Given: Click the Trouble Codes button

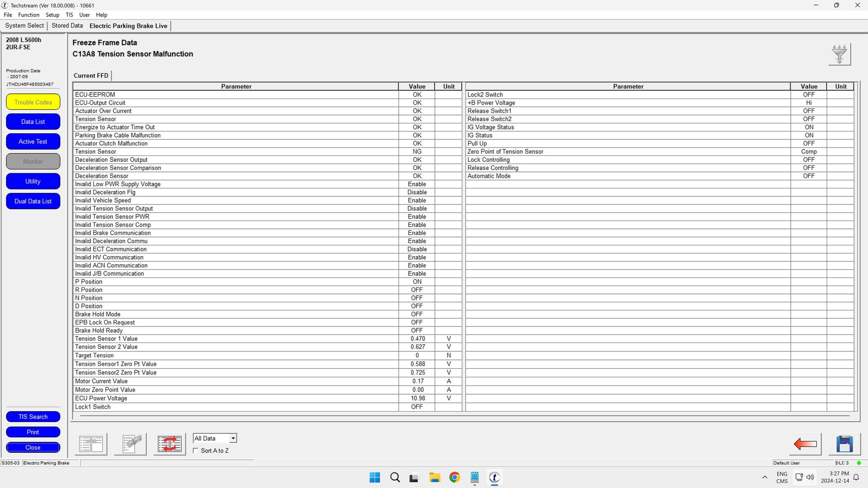Looking at the screenshot, I should [x=33, y=102].
